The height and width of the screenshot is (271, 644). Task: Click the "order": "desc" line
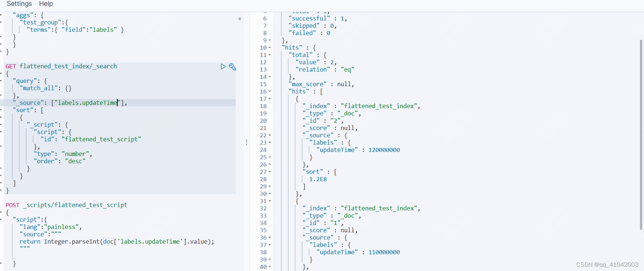click(60, 161)
